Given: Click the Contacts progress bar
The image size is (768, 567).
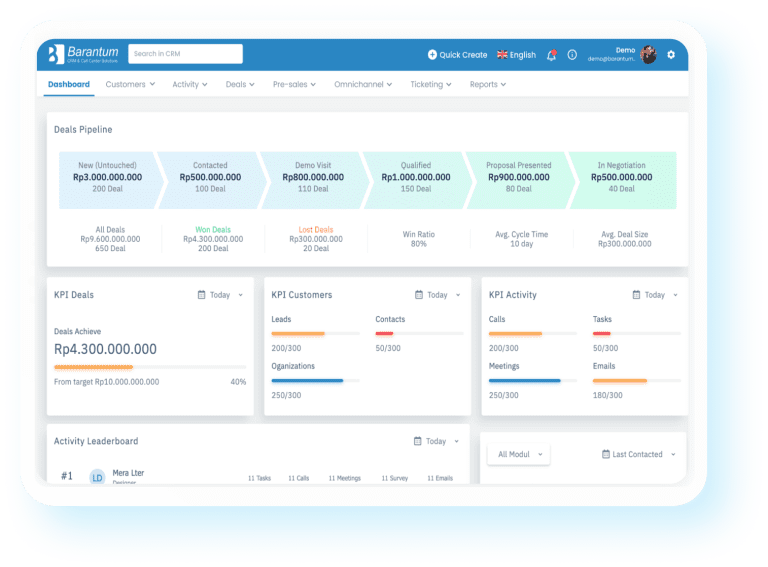Looking at the screenshot, I should click(x=419, y=333).
